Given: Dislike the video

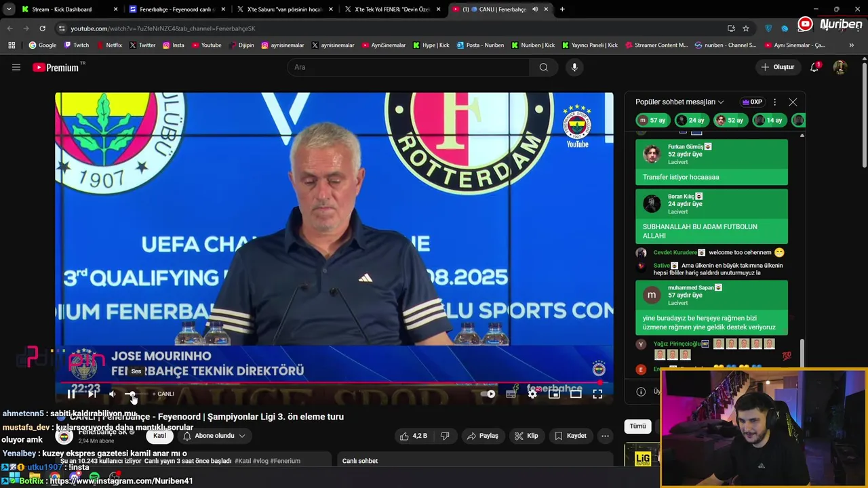Looking at the screenshot, I should click(x=445, y=436).
